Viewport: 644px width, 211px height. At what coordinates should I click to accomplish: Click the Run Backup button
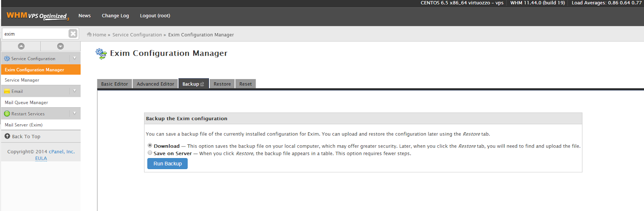[x=167, y=163]
